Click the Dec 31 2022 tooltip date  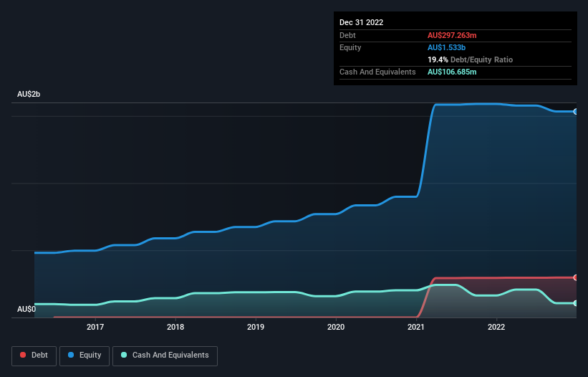(362, 22)
